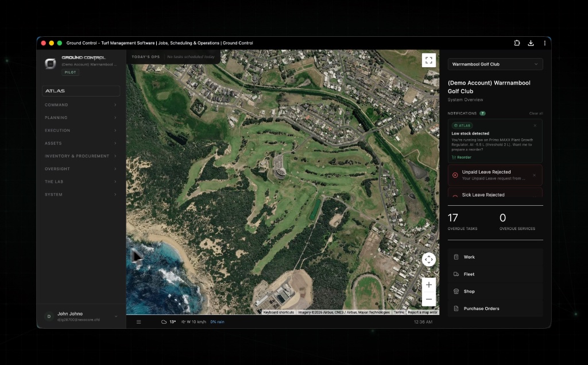Expand INVENTORY & PROCUREMENT section
Screen dimensions: 588x365
coord(80,156)
